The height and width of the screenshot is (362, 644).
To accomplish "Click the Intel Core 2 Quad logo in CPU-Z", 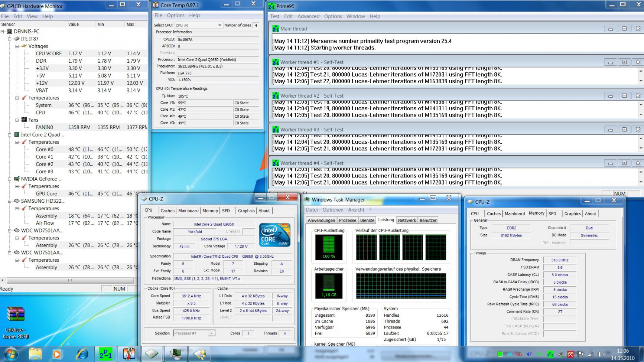I will click(x=275, y=235).
